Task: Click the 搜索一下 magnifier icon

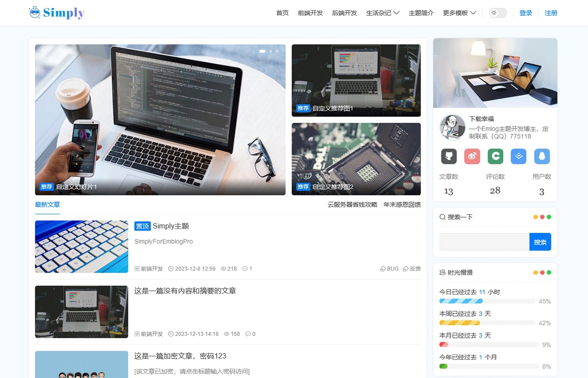Action: (442, 217)
